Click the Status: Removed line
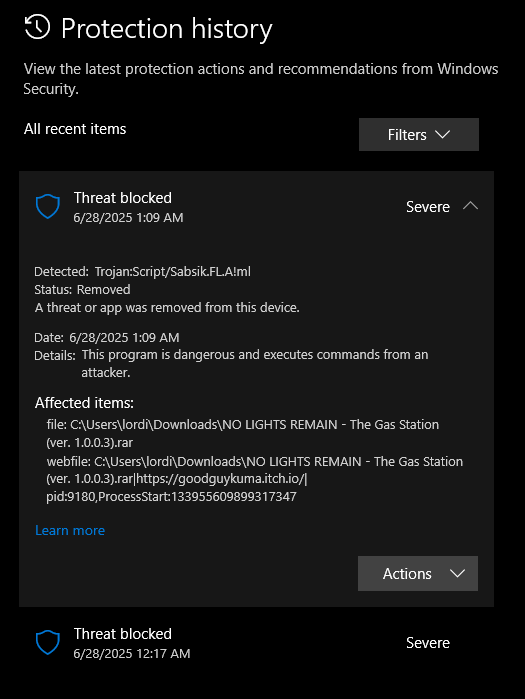This screenshot has width=525, height=699. pyautogui.click(x=82, y=290)
